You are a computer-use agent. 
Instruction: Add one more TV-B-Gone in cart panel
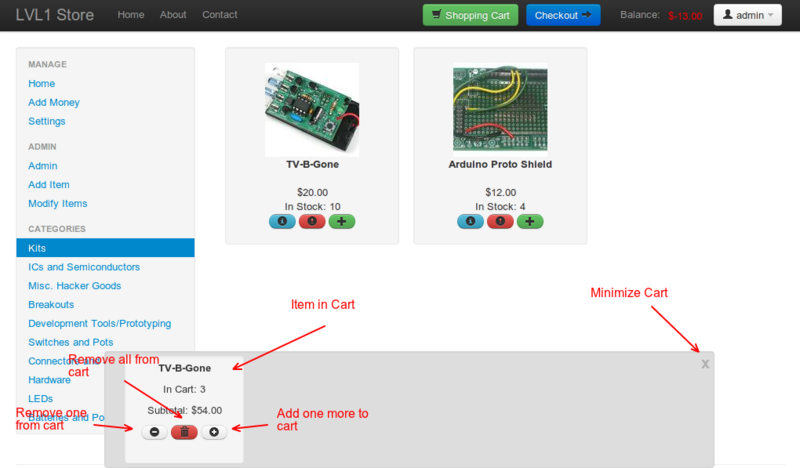[x=214, y=432]
